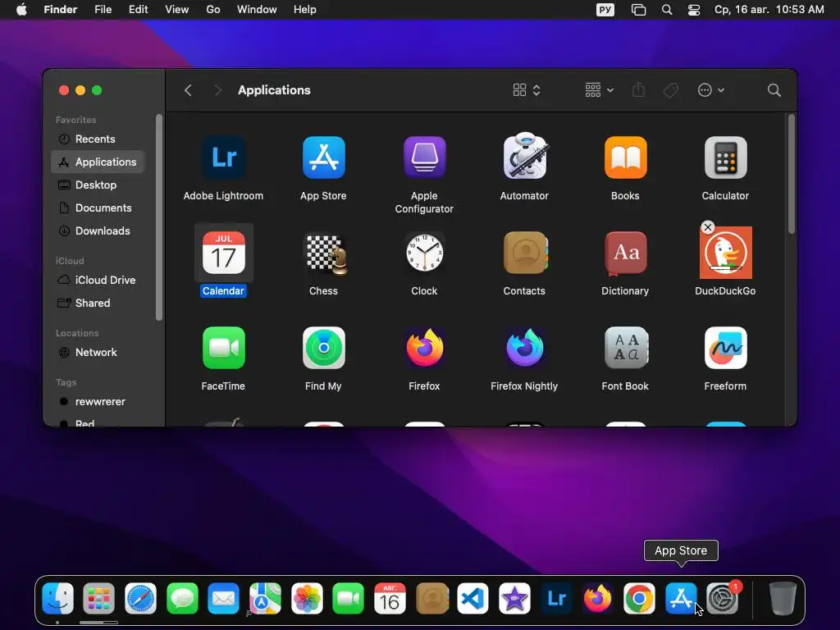Open the Help menu
The height and width of the screenshot is (630, 840).
click(x=305, y=10)
